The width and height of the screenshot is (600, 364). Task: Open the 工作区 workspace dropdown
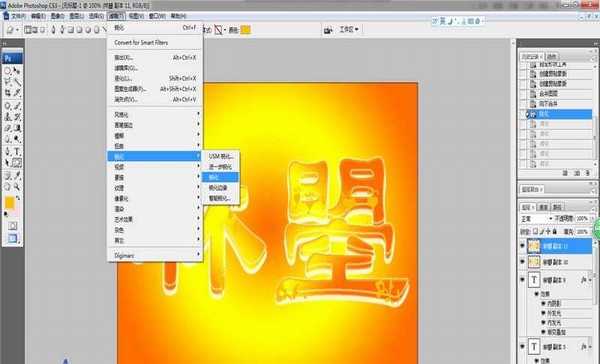click(x=349, y=29)
